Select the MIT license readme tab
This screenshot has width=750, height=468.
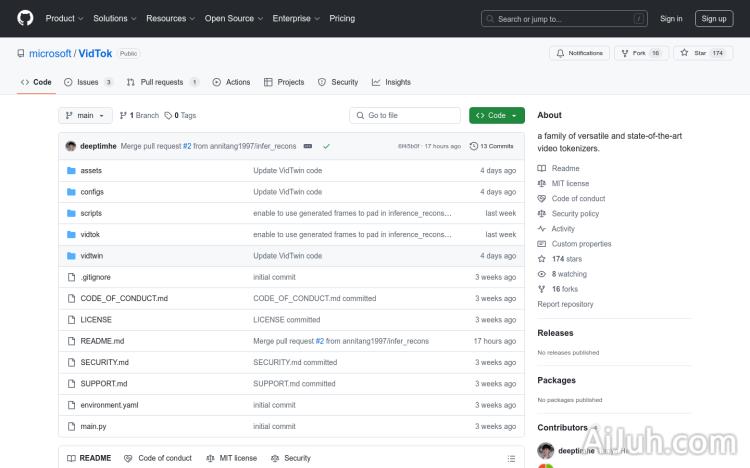[x=231, y=458]
